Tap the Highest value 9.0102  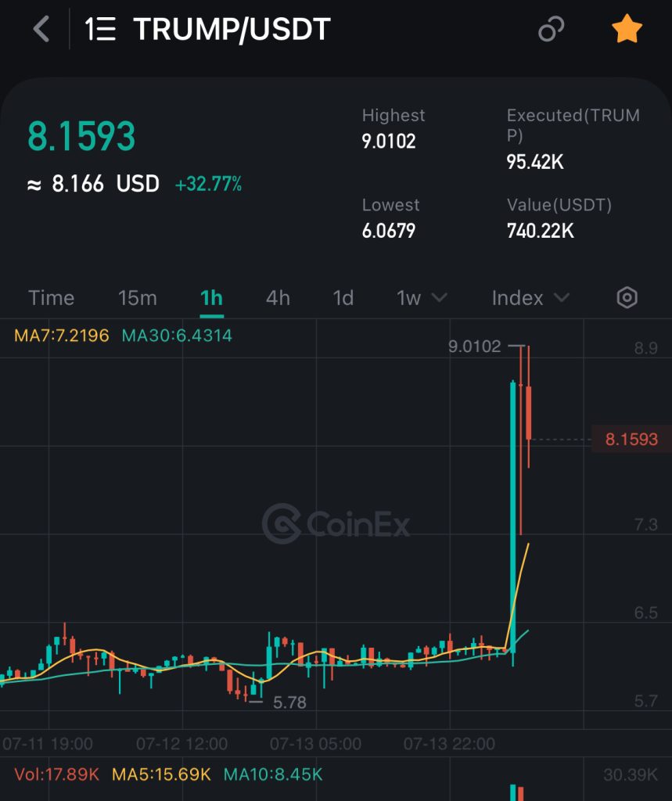tap(389, 142)
